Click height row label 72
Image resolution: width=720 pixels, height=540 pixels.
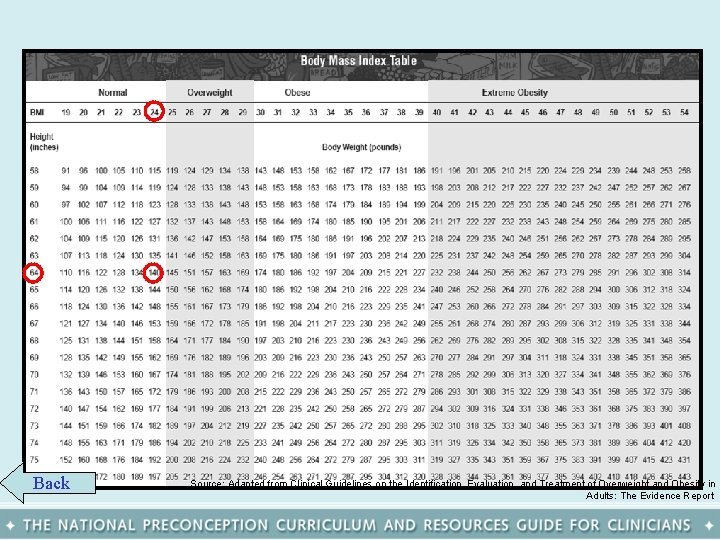(34, 408)
